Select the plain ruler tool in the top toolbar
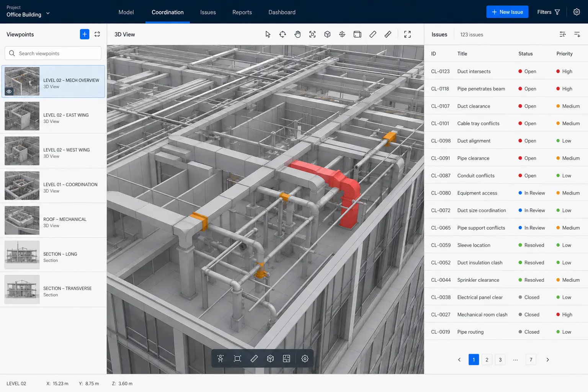 pos(373,34)
